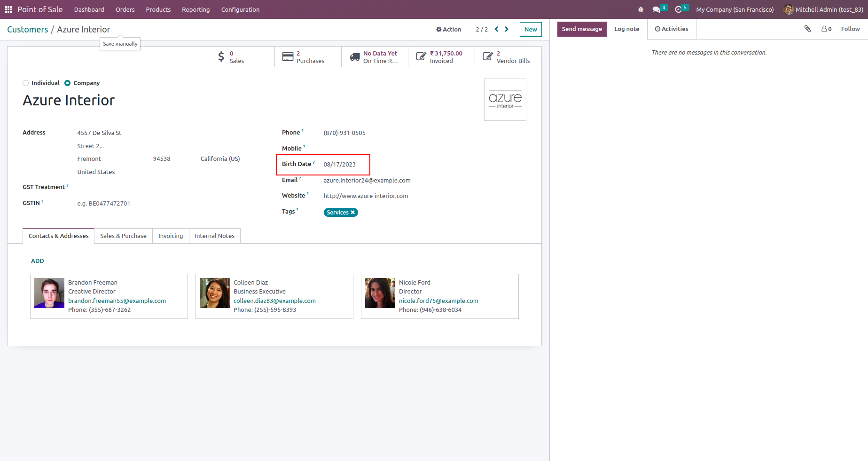The image size is (868, 461).
Task: Click the paperclip attachment icon
Action: point(807,29)
